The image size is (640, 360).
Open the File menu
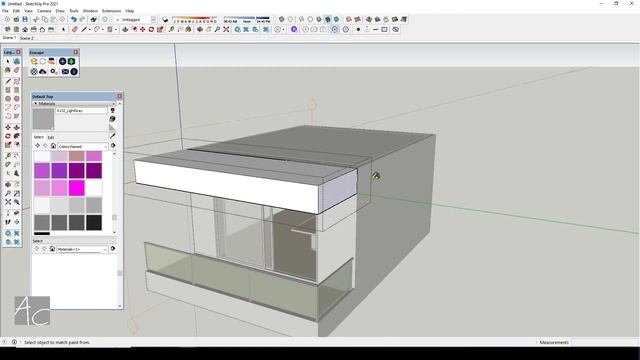pos(5,11)
